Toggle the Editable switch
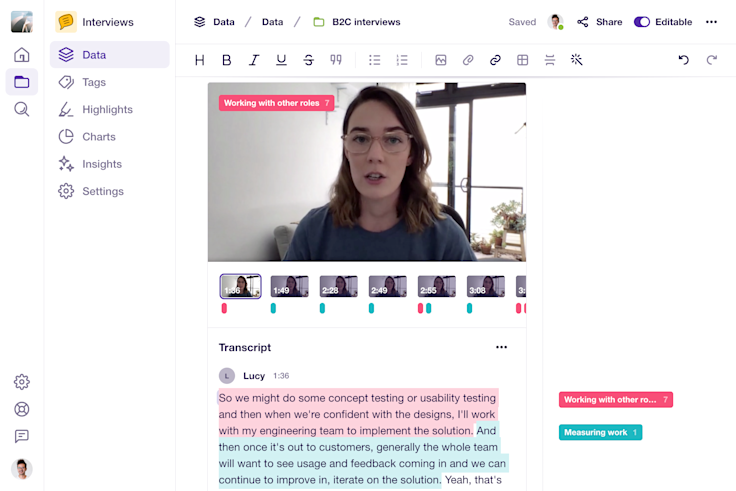736x491 pixels. [x=642, y=22]
